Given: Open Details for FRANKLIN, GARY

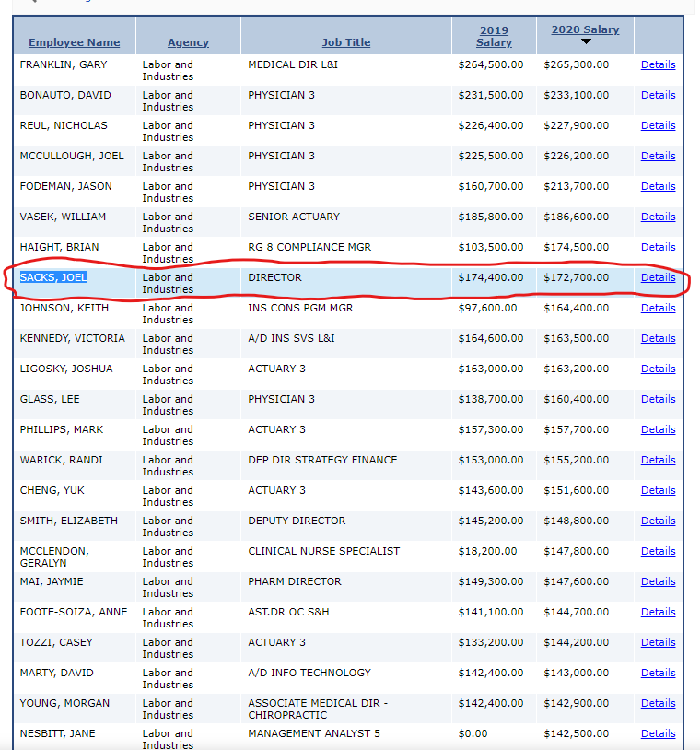Looking at the screenshot, I should point(658,64).
